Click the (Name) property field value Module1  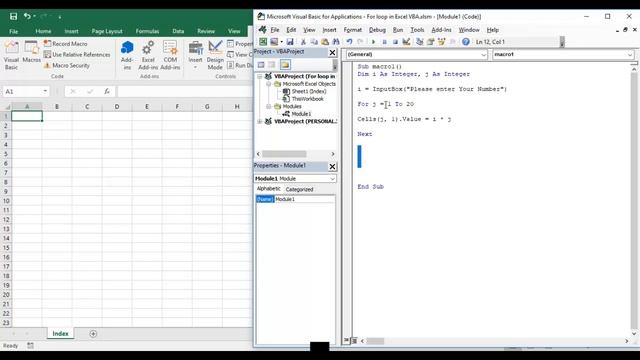304,199
